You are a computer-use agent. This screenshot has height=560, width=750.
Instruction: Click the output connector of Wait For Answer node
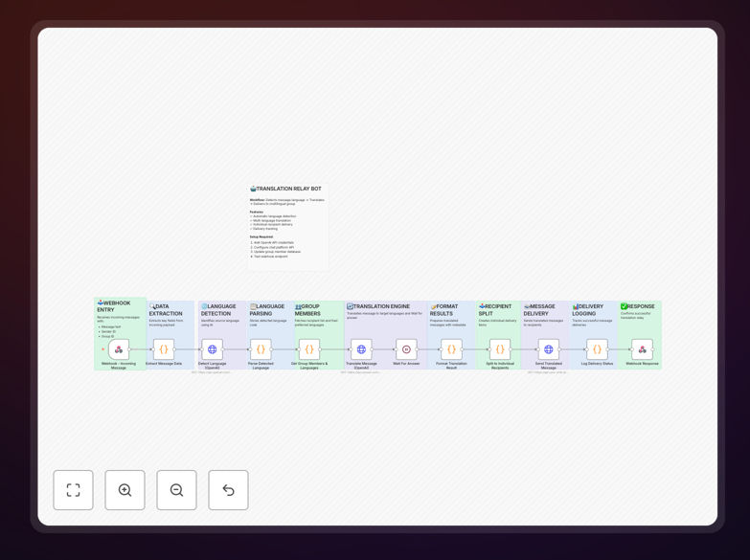(x=418, y=349)
